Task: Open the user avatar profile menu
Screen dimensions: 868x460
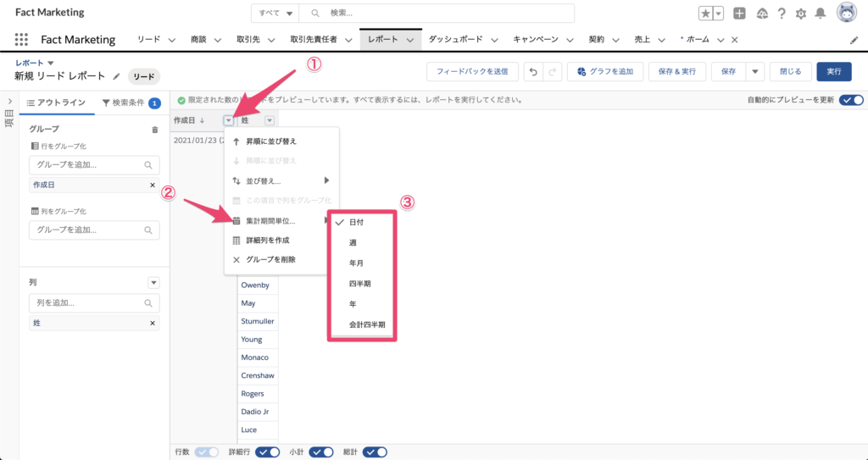Action: coord(847,12)
